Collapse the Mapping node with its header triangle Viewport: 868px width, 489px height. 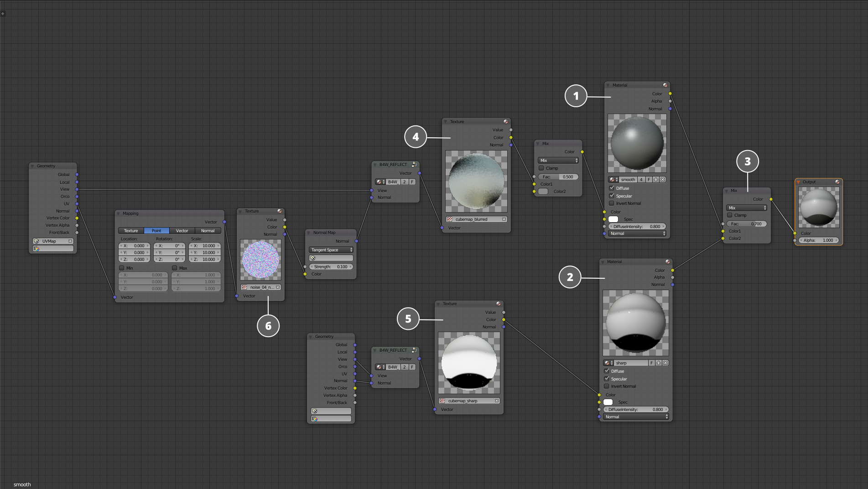(x=119, y=213)
